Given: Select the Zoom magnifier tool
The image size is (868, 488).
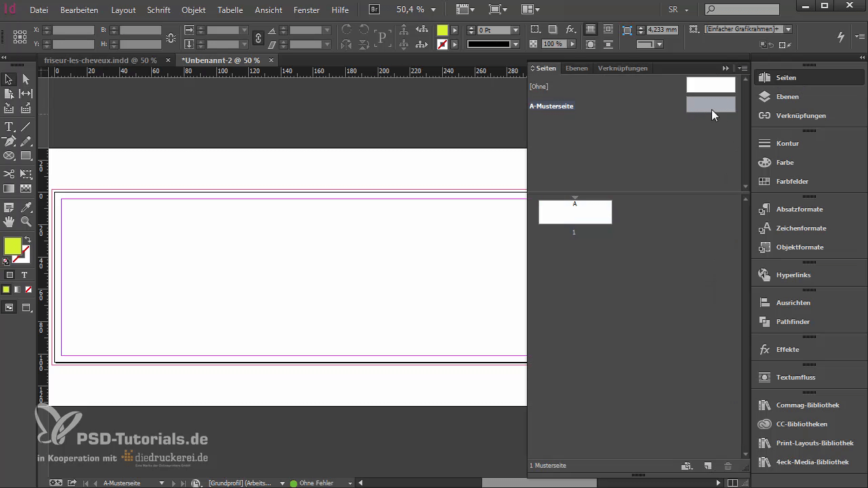Looking at the screenshot, I should 26,222.
